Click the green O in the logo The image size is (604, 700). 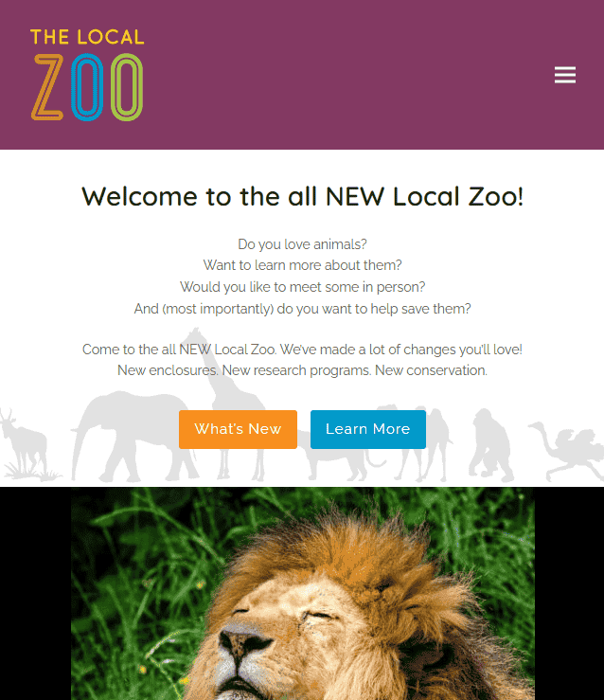click(x=127, y=87)
